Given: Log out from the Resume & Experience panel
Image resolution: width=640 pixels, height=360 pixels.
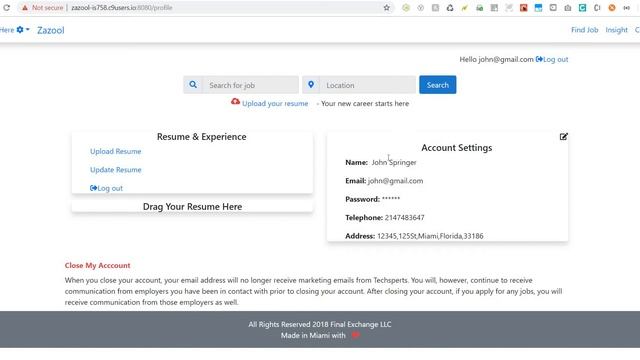Looking at the screenshot, I should [x=106, y=188].
